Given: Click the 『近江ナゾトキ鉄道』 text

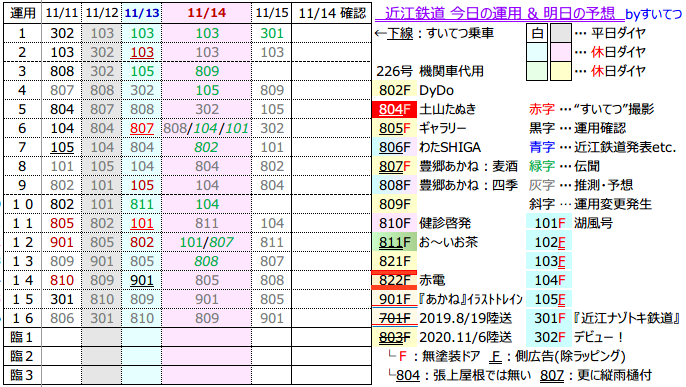Looking at the screenshot, I should [x=627, y=318].
